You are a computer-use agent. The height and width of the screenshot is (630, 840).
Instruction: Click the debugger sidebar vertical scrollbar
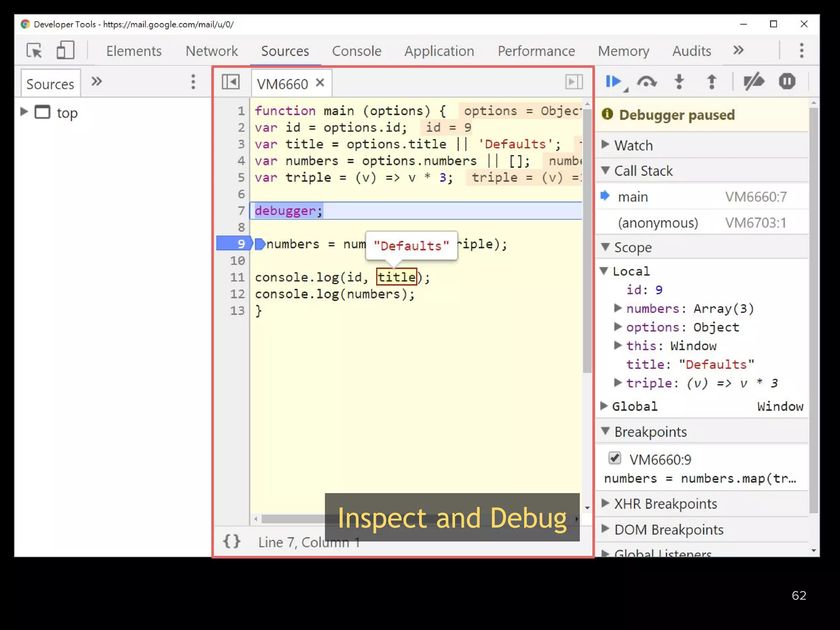coord(814,310)
